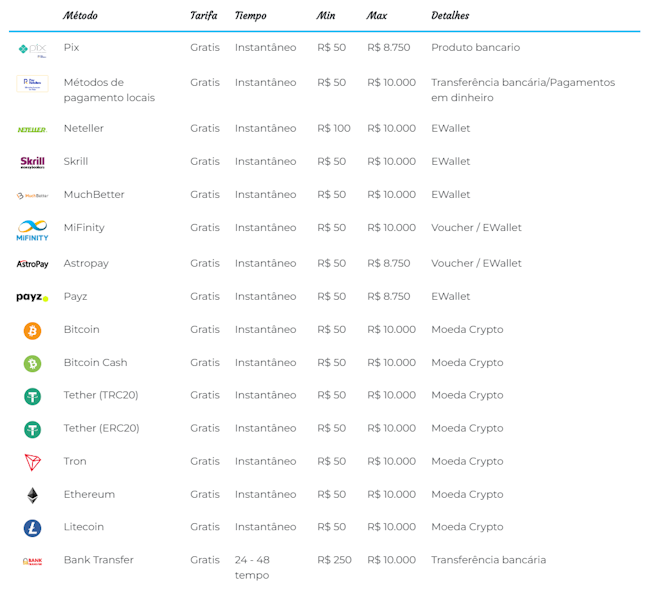Click 'EWallet' in the Skrill row
650x592 pixels.
click(x=451, y=161)
